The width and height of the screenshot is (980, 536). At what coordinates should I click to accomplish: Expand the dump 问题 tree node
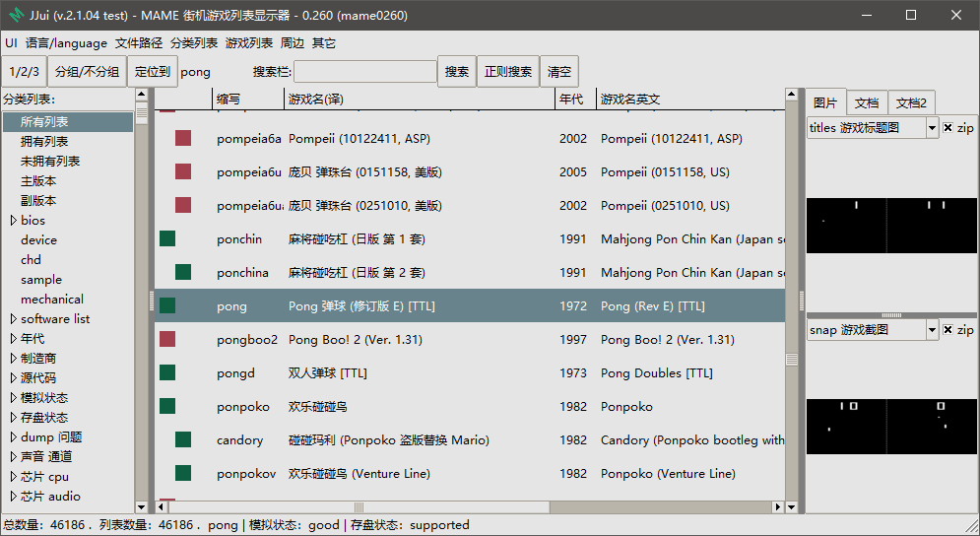[x=13, y=437]
